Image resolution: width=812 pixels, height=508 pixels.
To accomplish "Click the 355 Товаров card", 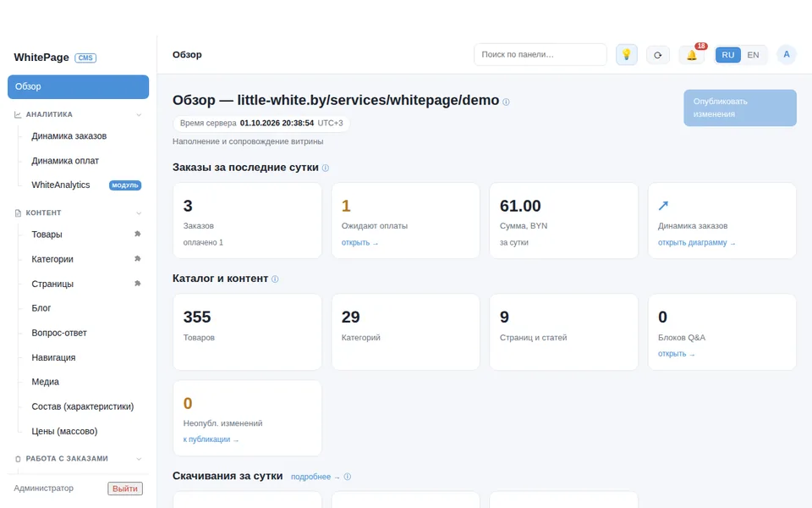I will point(248,332).
